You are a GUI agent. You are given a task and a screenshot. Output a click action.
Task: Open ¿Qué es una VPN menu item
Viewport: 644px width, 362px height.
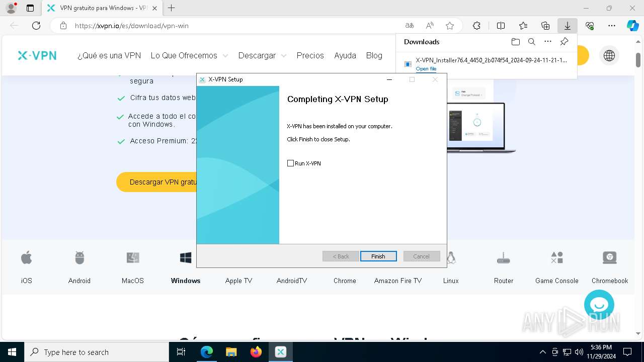(109, 55)
